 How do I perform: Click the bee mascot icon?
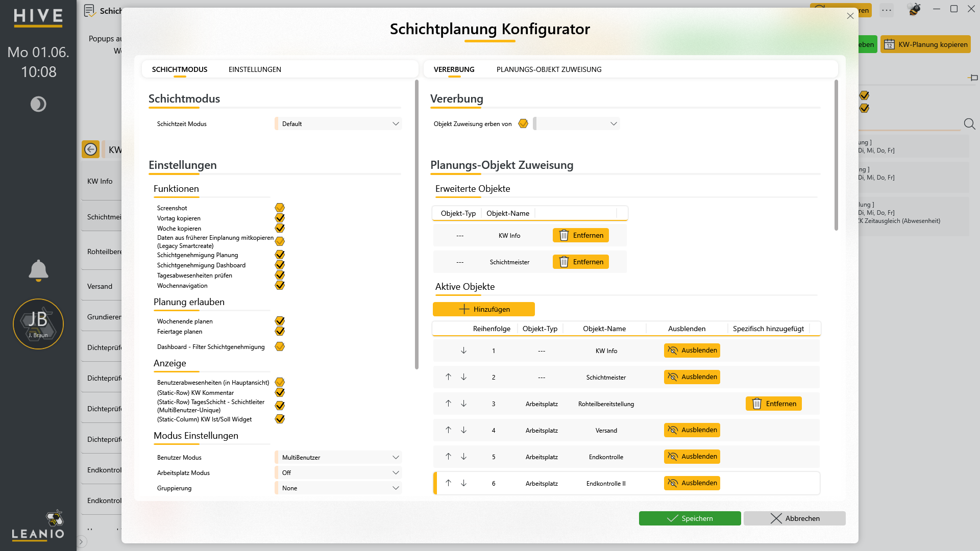click(x=914, y=9)
